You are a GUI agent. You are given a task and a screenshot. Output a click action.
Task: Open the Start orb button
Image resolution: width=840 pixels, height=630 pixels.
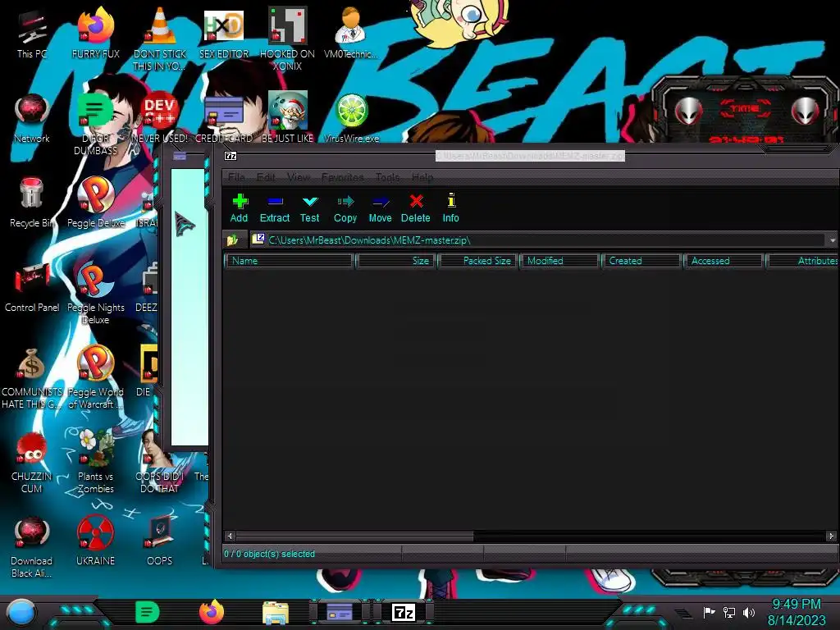(x=21, y=612)
